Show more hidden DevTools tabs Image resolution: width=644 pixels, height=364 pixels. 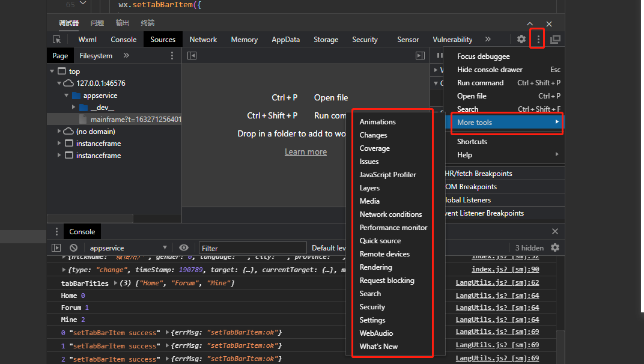click(x=488, y=39)
